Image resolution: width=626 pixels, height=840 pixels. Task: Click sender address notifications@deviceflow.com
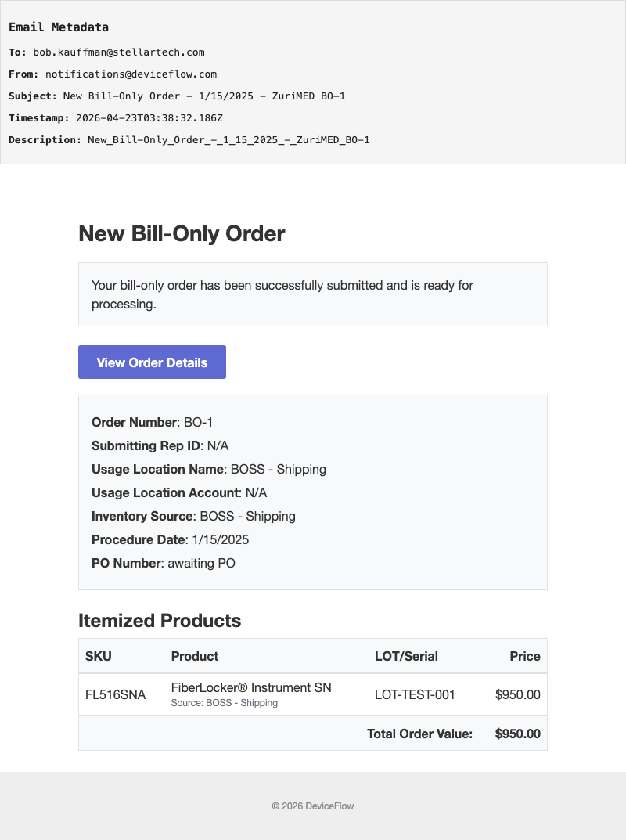(131, 74)
